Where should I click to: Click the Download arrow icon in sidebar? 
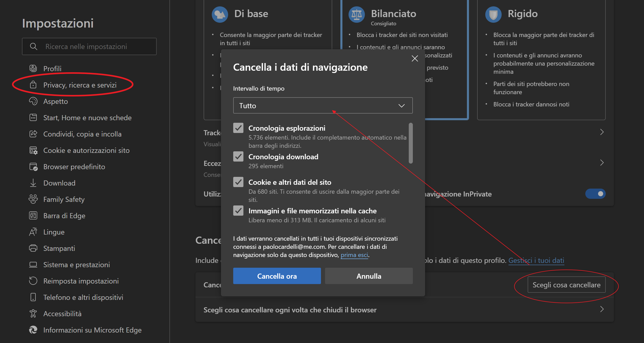point(33,183)
